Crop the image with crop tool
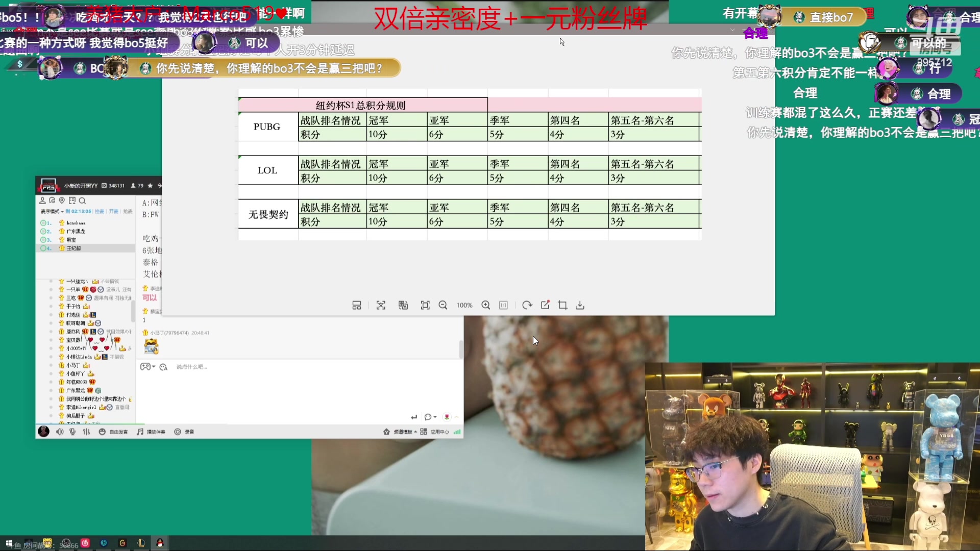The image size is (980, 551). [562, 305]
